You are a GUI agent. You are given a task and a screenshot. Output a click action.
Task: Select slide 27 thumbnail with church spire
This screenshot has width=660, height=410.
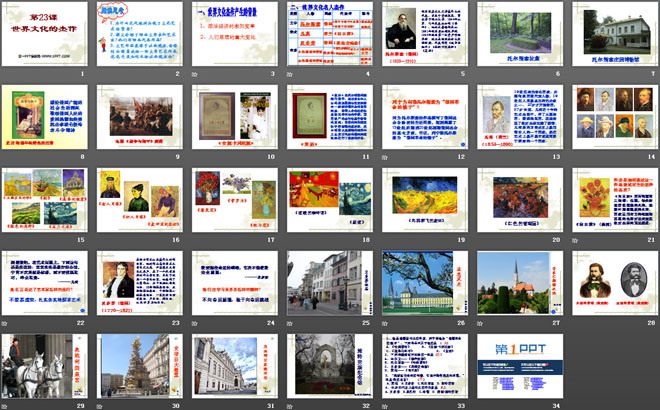(521, 283)
